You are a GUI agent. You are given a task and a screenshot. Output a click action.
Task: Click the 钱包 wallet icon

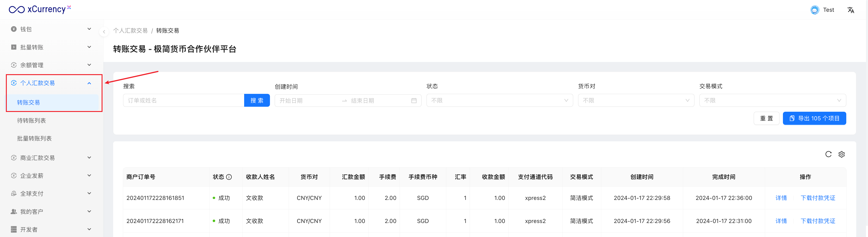[14, 29]
